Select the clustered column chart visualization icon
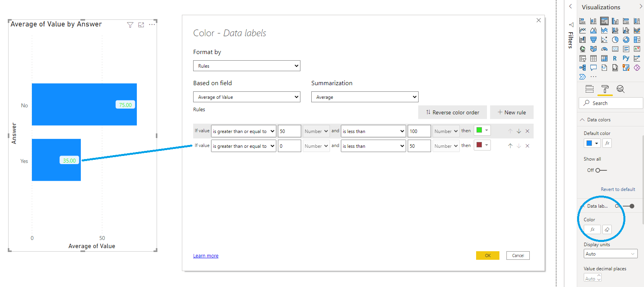644x287 pixels. coord(615,21)
